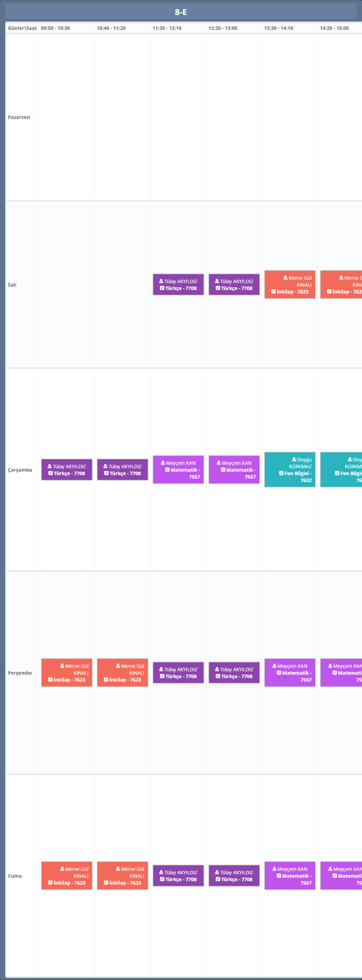This screenshot has height=980, width=362.
Task: Click teacher icon on Perşembe 13:30 Matematik card
Action: tap(275, 666)
